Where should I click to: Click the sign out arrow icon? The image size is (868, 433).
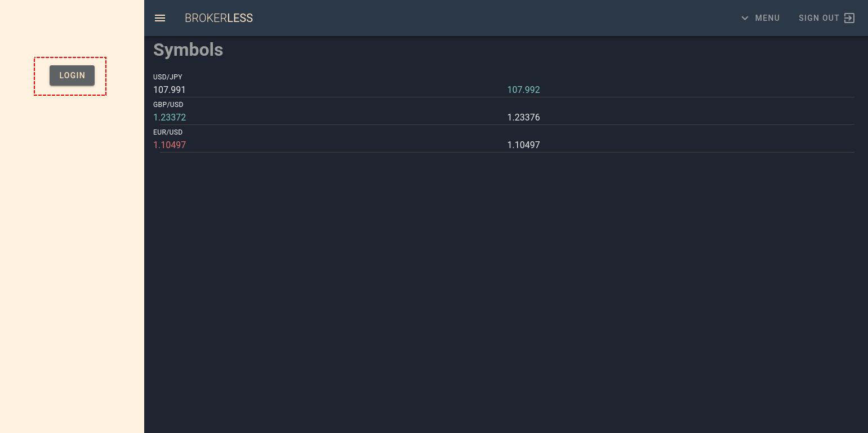[849, 18]
